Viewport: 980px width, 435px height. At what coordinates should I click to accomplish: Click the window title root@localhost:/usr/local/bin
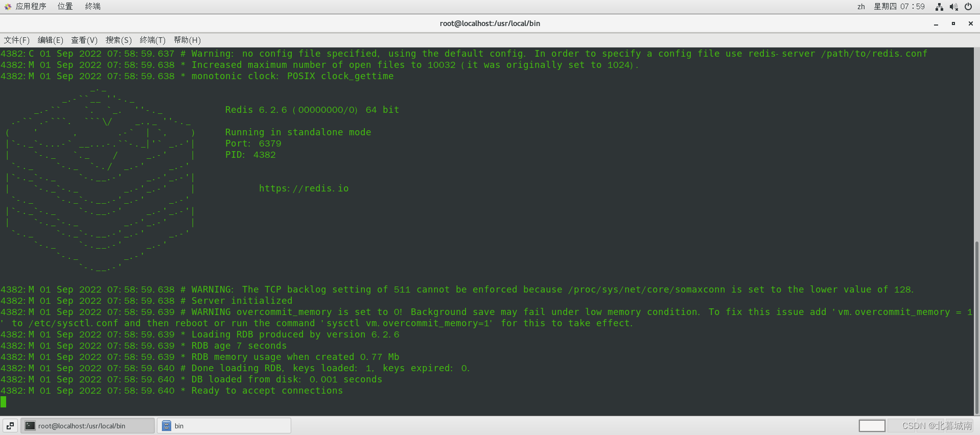[x=489, y=23]
